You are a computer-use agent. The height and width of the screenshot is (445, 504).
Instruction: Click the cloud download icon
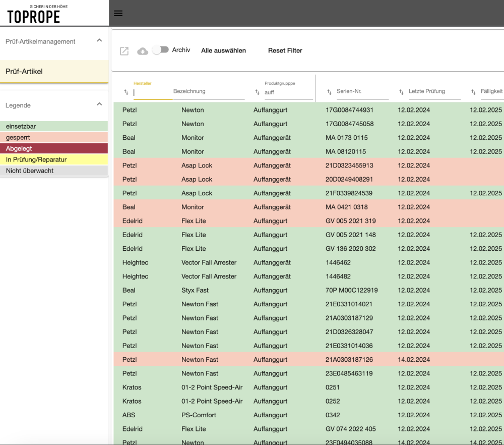coord(143,50)
